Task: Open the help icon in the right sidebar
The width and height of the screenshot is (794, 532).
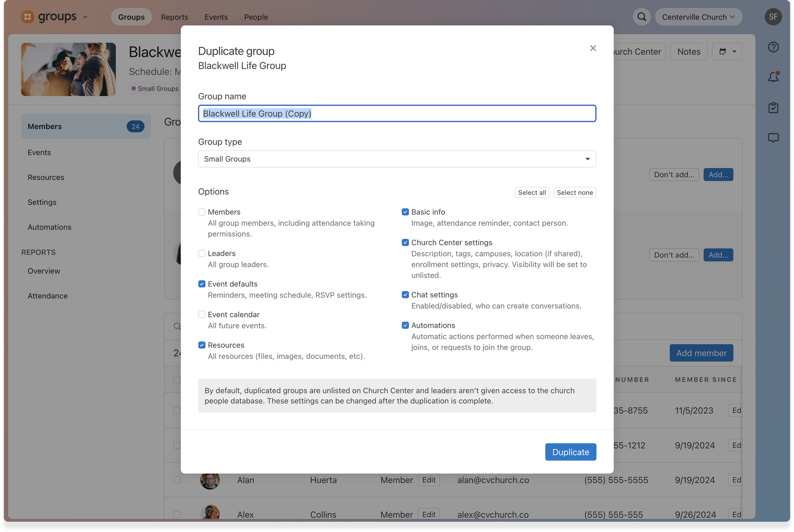Action: [773, 47]
